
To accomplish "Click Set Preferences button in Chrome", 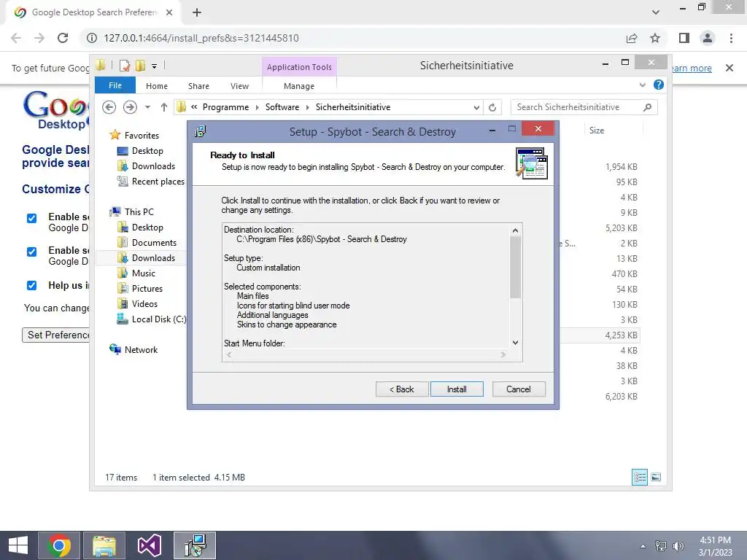I will (x=56, y=335).
